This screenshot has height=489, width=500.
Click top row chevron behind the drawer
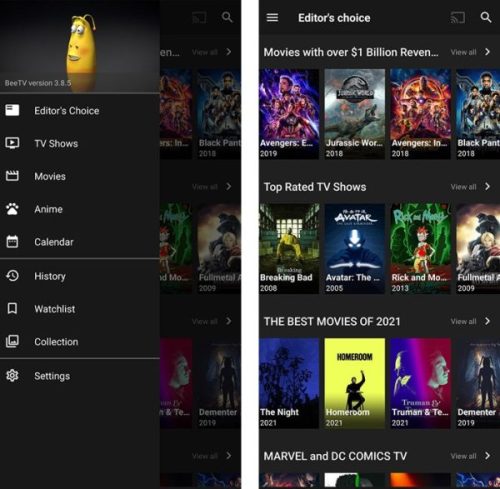click(229, 52)
